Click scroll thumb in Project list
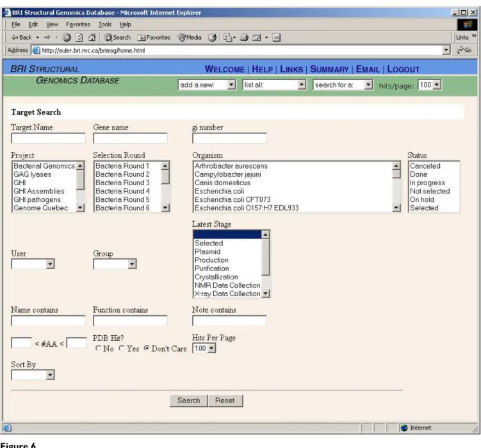 [80, 180]
